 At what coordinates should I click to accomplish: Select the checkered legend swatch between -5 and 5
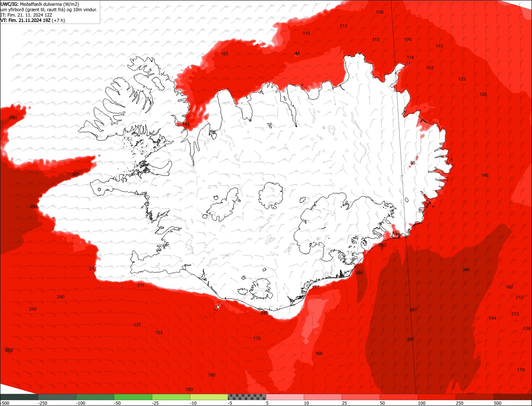pos(247,397)
